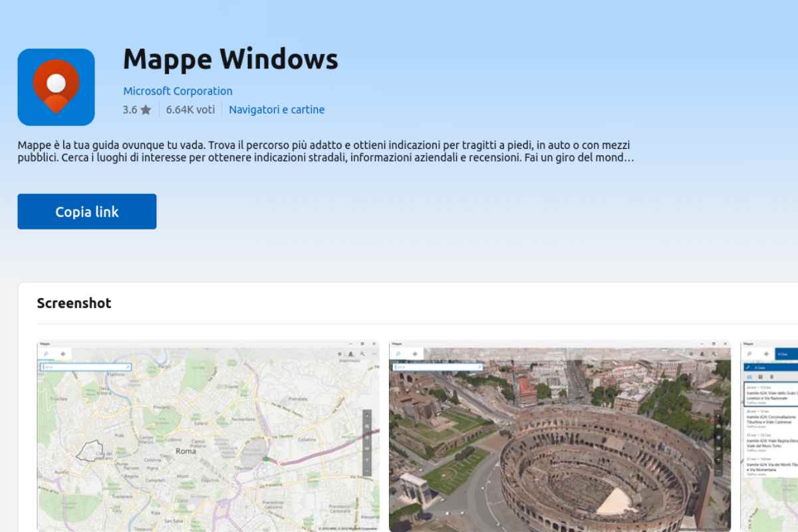798x532 pixels.
Task: Click the Mappe Windows app icon
Action: pos(56,87)
